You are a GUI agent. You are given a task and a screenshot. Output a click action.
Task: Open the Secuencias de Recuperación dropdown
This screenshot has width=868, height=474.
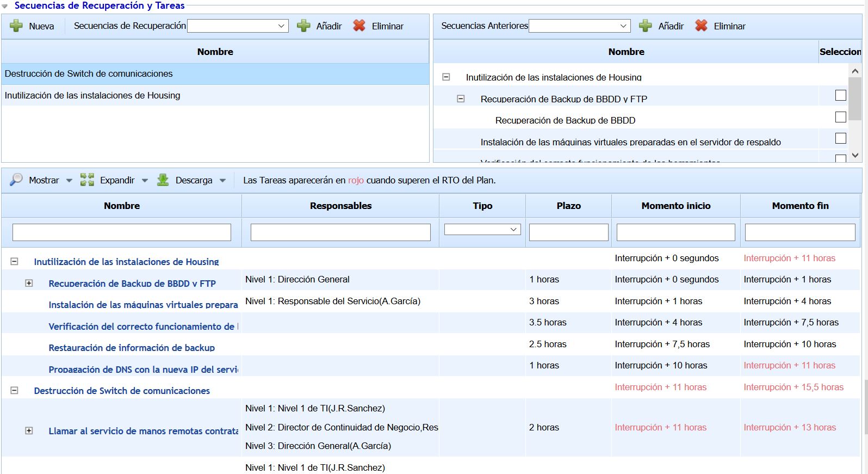(x=238, y=26)
